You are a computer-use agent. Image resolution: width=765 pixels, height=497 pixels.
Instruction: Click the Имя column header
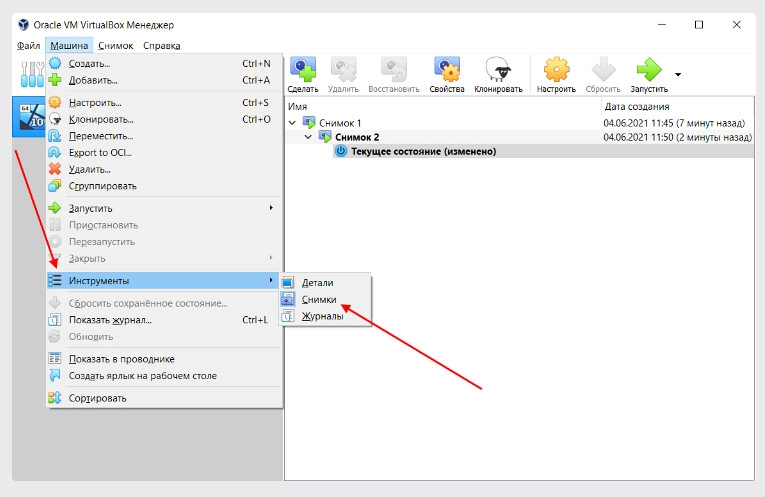tap(443, 106)
